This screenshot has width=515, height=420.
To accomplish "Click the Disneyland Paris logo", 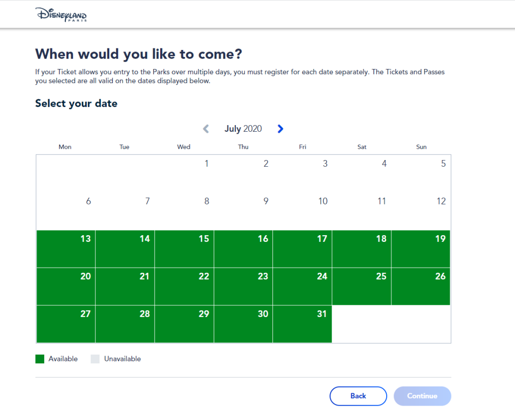I will point(61,15).
